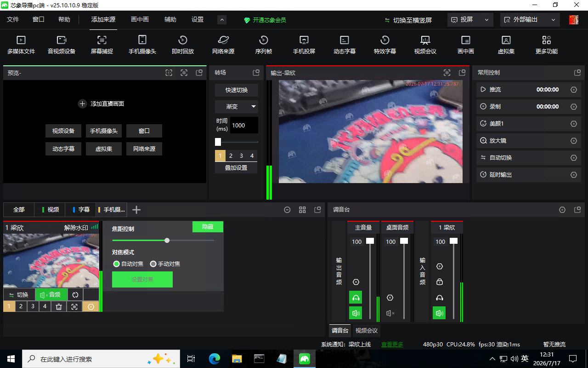Open the 多媒体文件 media file source
The height and width of the screenshot is (368, 588).
pos(21,45)
